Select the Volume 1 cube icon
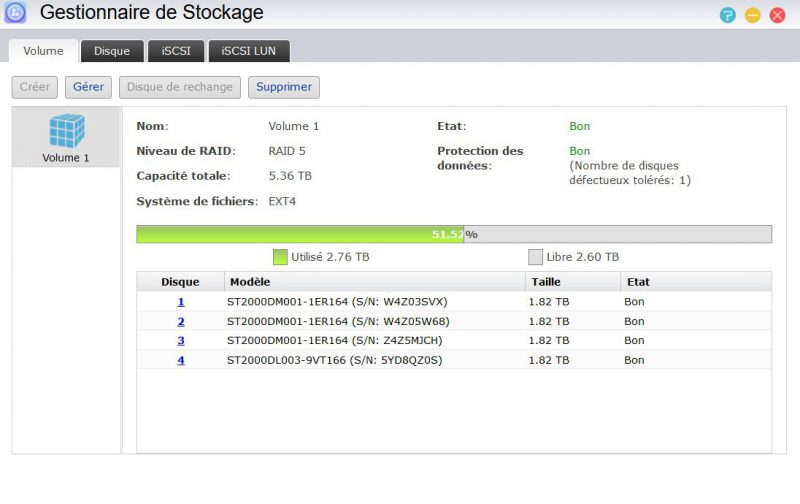The width and height of the screenshot is (800, 504). pos(66,131)
